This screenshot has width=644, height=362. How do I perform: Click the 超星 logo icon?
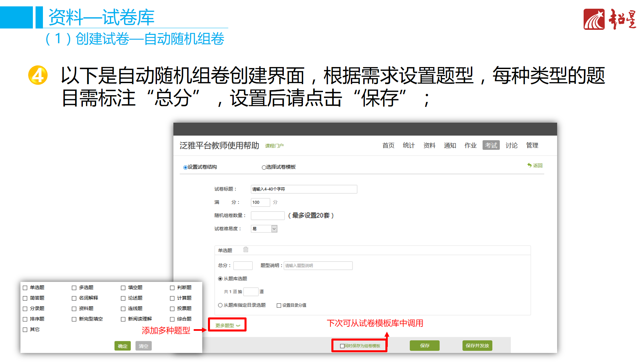[594, 19]
